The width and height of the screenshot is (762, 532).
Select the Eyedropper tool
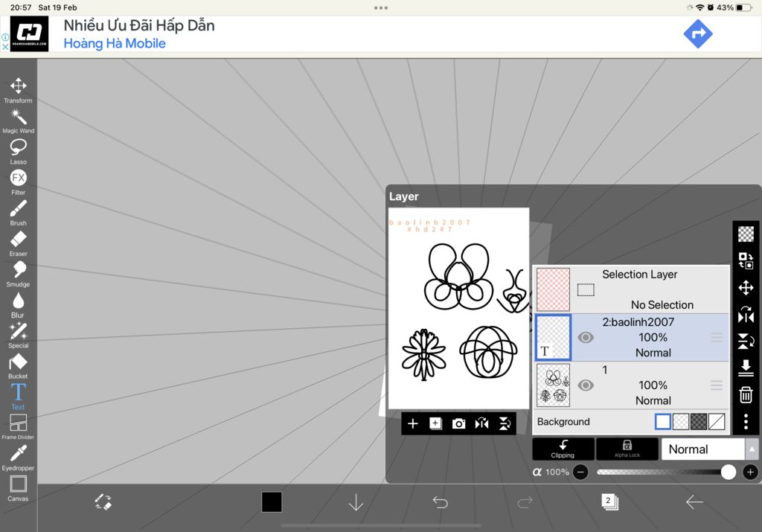pyautogui.click(x=18, y=458)
